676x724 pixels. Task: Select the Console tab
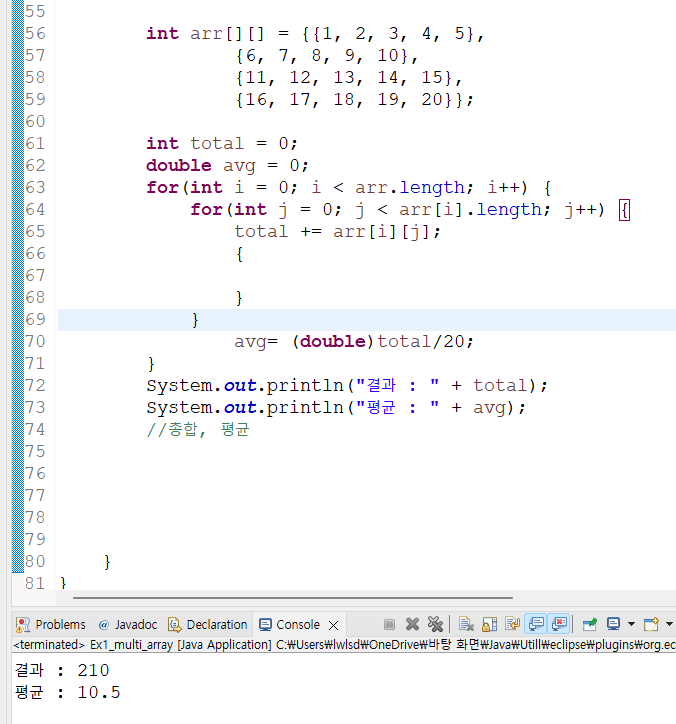[x=290, y=625]
